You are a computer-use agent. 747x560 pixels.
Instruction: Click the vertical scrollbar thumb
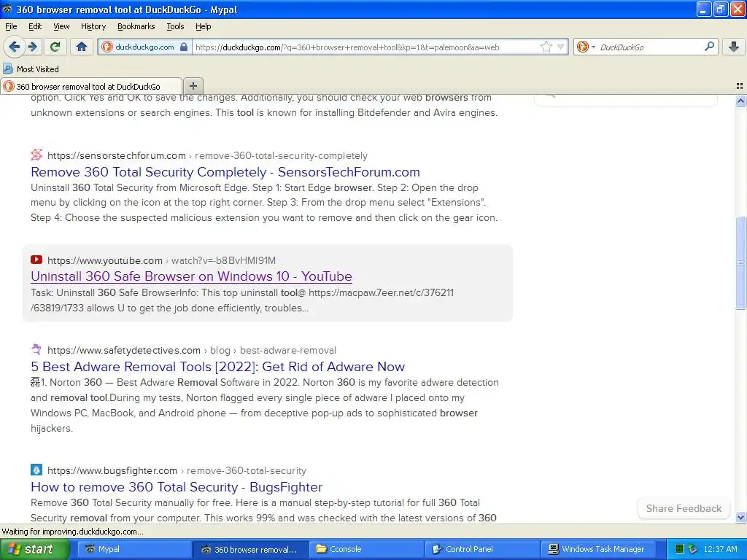click(740, 262)
